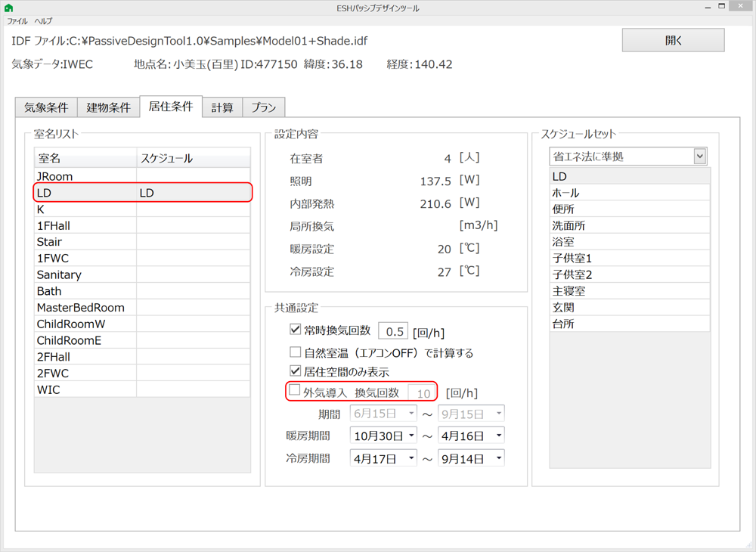Select the Stair room row
The image size is (756, 552).
[x=142, y=242]
